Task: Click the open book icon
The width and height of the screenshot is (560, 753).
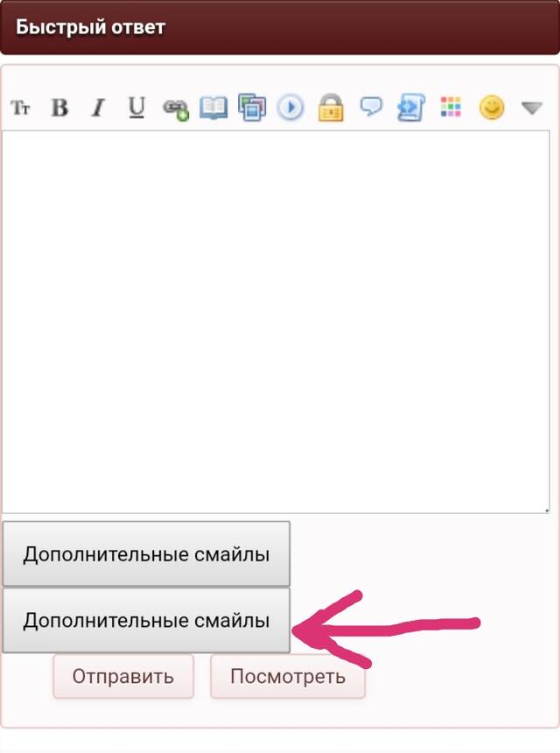Action: (x=213, y=108)
